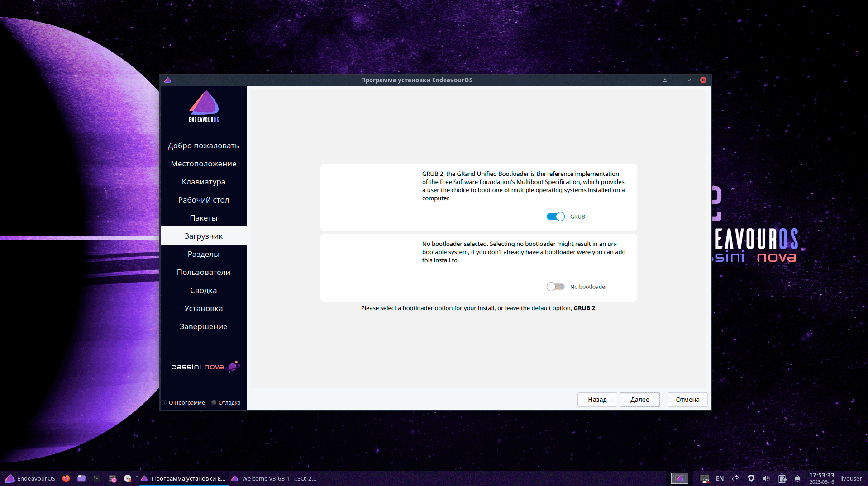868x486 pixels.
Task: Toggle the Отладка debug option
Action: 226,403
